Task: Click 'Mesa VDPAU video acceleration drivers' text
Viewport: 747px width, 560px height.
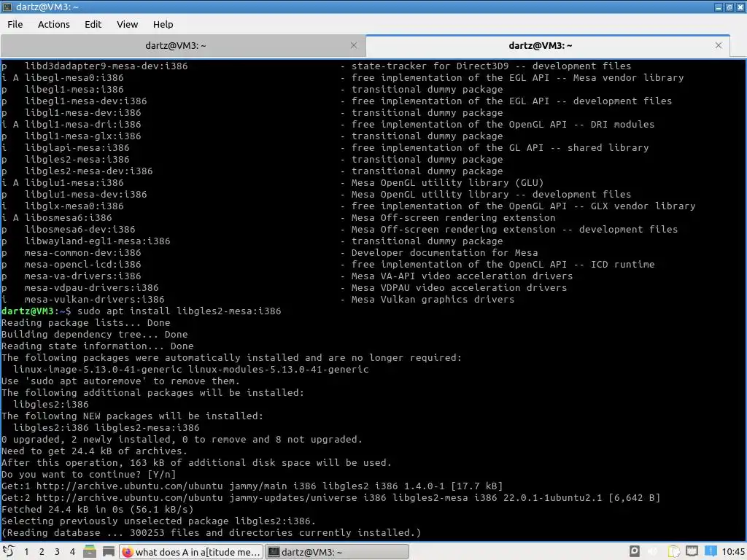Action: [459, 287]
